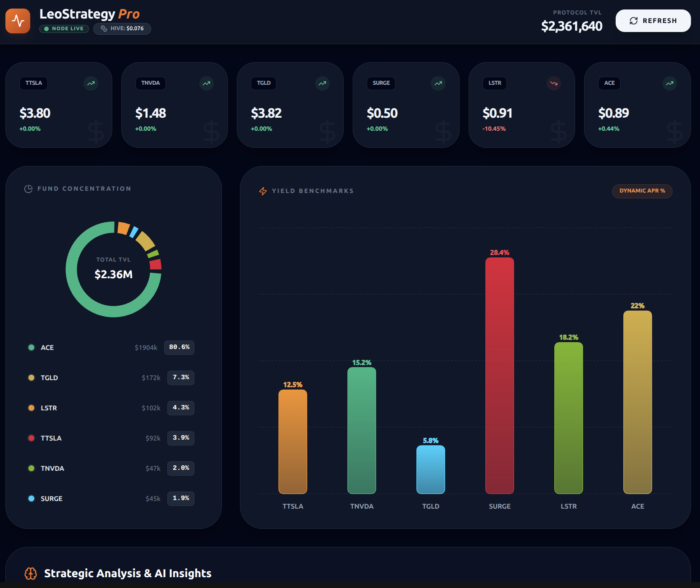
Task: Click the blue TGLD yield bar
Action: 430,469
